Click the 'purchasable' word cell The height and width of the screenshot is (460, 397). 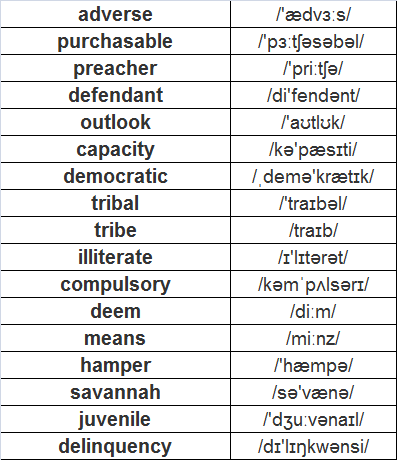115,41
